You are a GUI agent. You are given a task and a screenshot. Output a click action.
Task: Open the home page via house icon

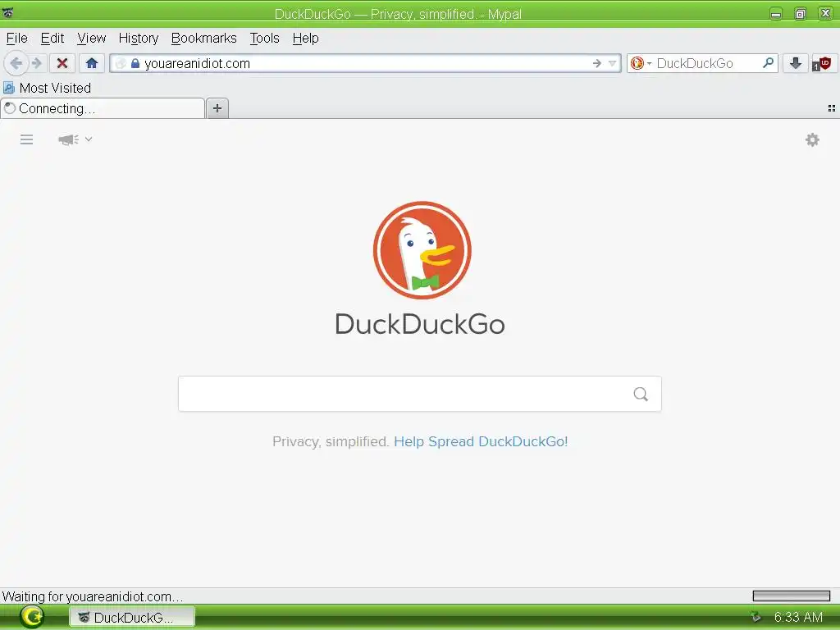pos(92,63)
